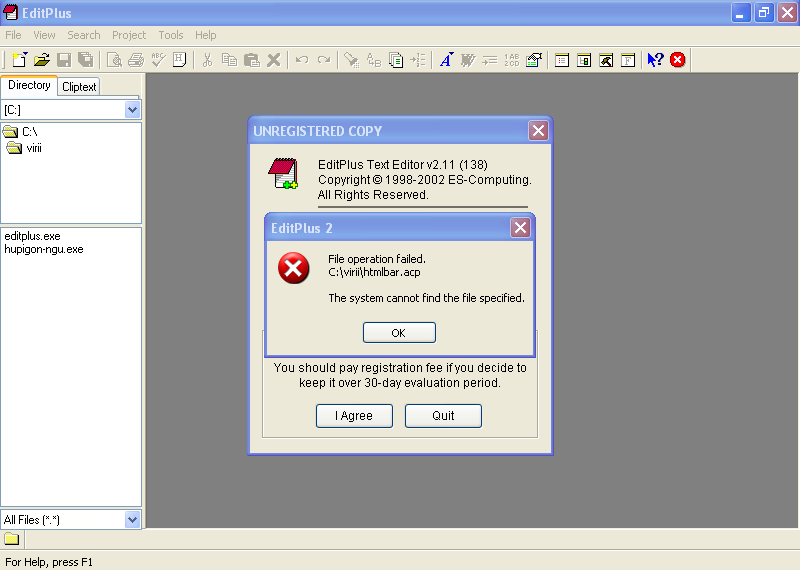Click the EditPlus notepad icon in title bar
800x570 pixels.
pos(10,12)
